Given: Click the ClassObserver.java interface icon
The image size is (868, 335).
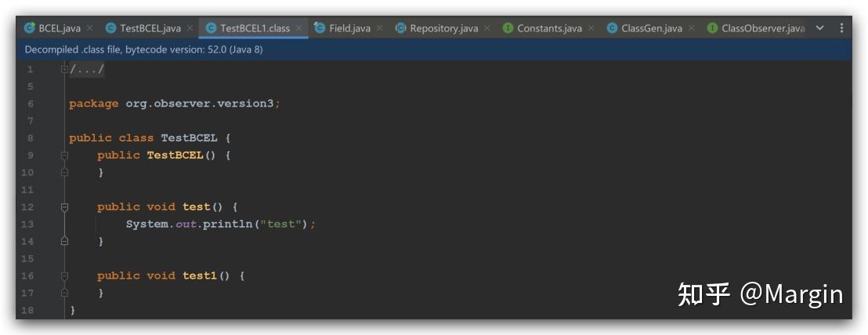Looking at the screenshot, I should (x=712, y=28).
